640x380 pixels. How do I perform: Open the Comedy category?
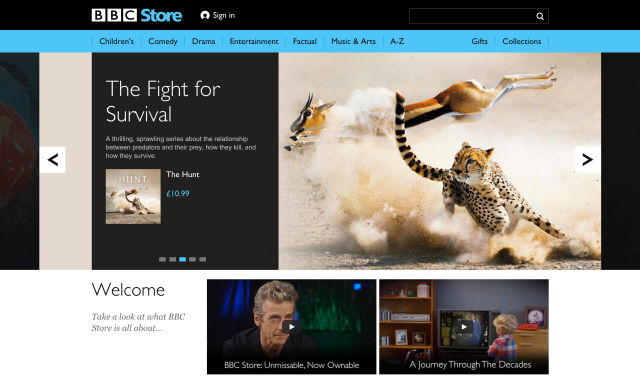pos(162,41)
